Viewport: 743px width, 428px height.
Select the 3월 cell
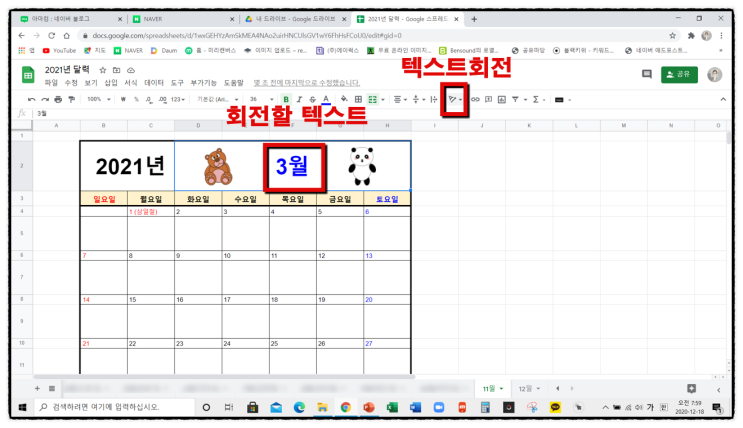[x=294, y=167]
